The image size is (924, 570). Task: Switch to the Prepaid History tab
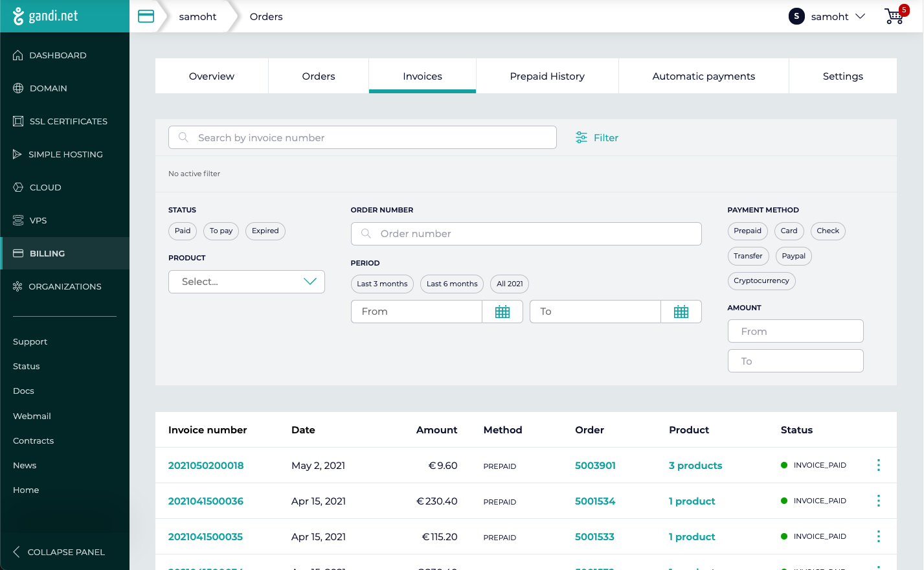pos(547,76)
